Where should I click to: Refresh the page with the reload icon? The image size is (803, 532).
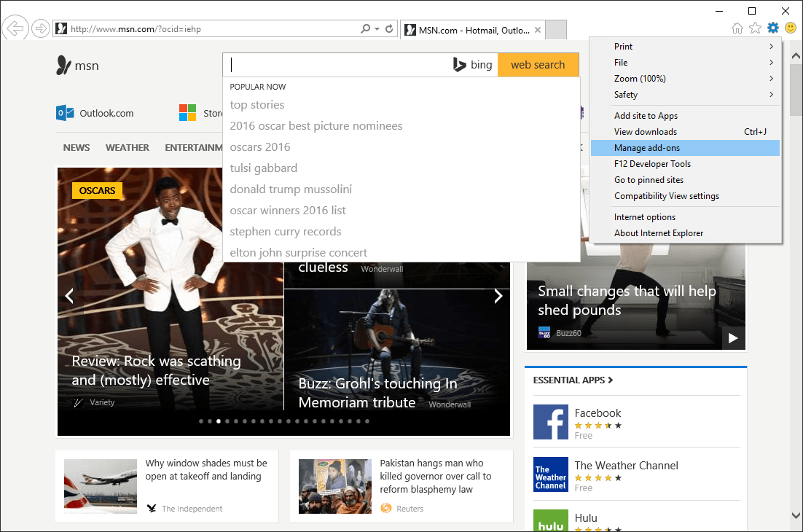point(389,28)
